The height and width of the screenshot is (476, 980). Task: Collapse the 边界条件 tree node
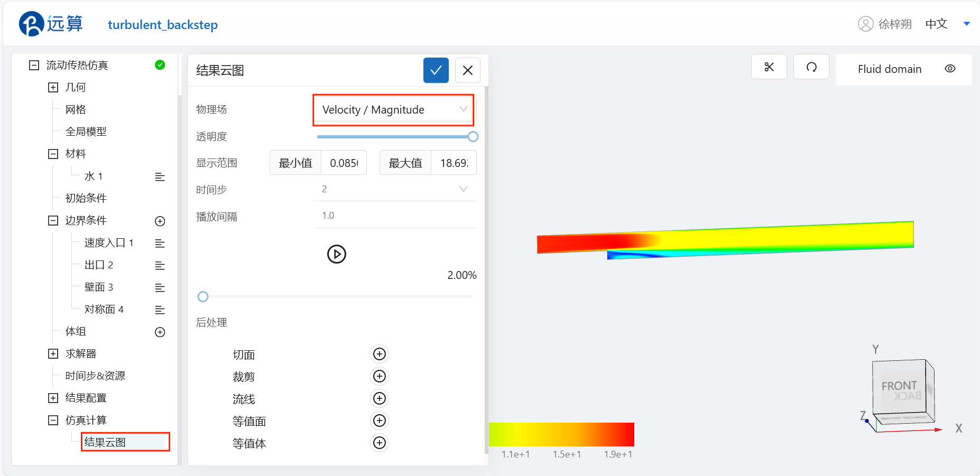53,220
